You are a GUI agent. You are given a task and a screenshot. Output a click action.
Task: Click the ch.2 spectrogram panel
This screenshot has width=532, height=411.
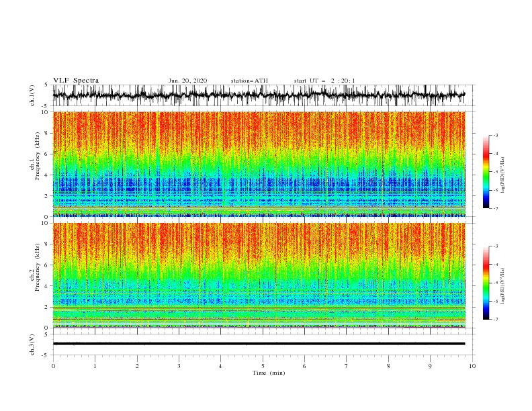click(x=259, y=275)
